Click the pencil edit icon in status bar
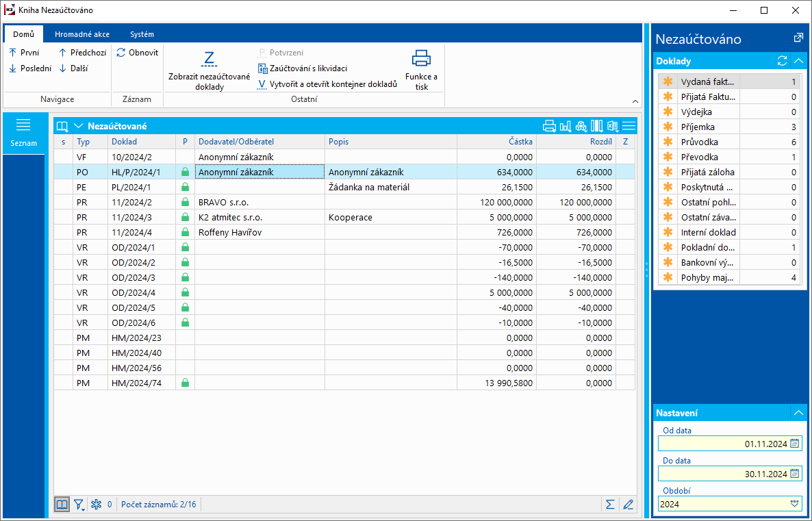Screen dimensions: 812x521 (x=629, y=505)
